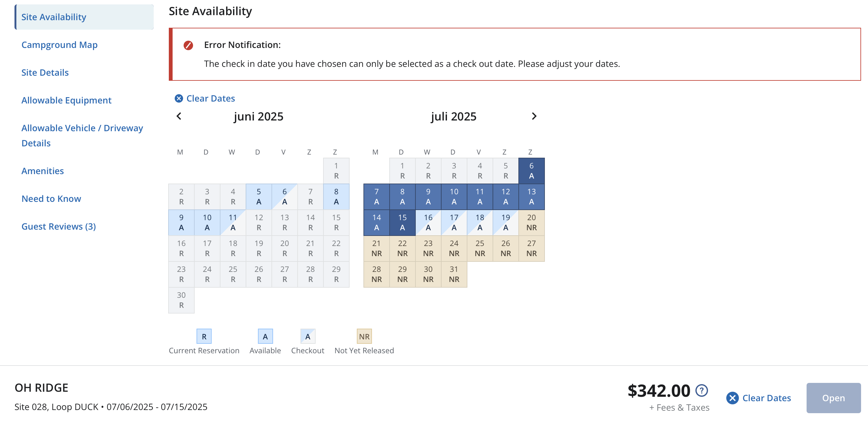868x422 pixels.
Task: Click the bottom Clear Dates X icon
Action: (732, 398)
